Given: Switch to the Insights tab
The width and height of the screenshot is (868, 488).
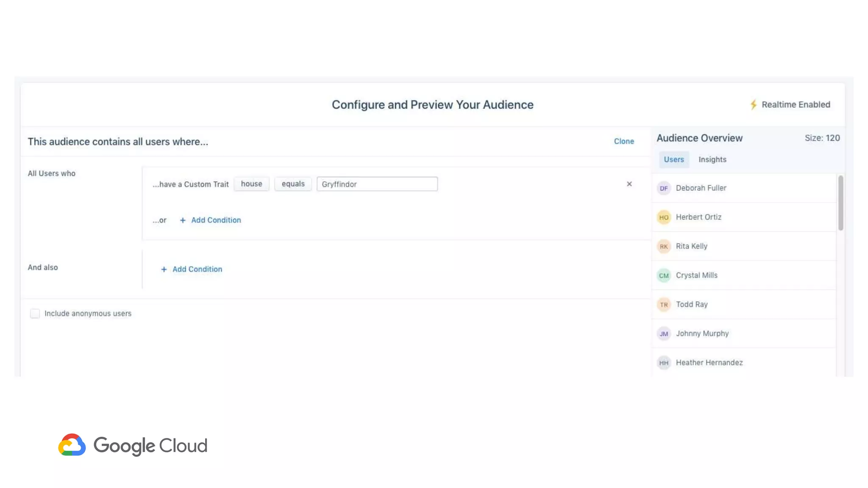Looking at the screenshot, I should click(712, 160).
